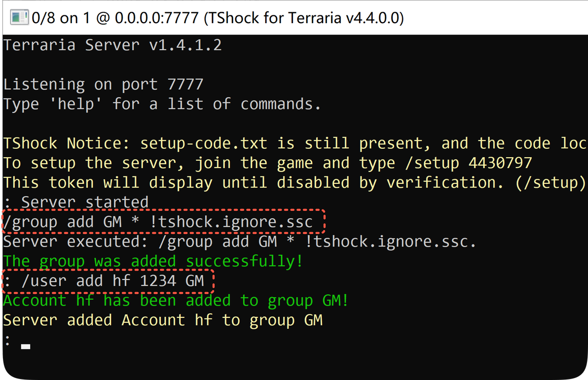Click the 'Server executed: /group add' line
This screenshot has height=380, width=588.
[240, 242]
